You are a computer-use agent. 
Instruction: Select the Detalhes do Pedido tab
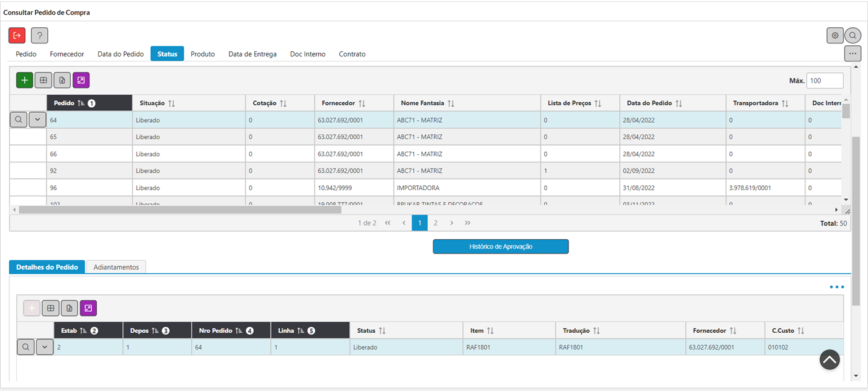tap(47, 266)
